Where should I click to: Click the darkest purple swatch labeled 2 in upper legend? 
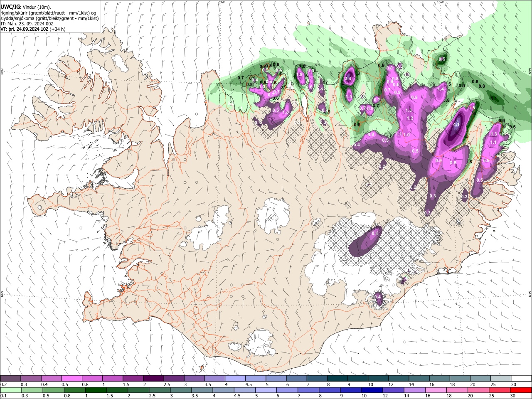click(153, 378)
